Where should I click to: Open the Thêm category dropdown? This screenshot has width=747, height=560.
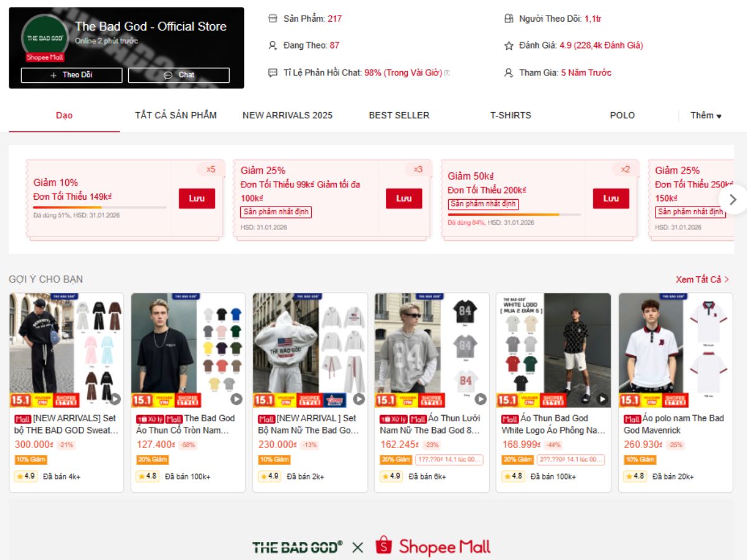(x=706, y=115)
